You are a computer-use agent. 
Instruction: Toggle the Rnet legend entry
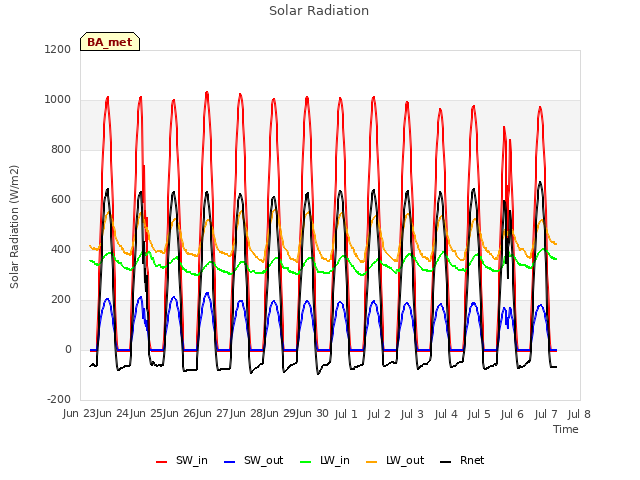pos(462,460)
